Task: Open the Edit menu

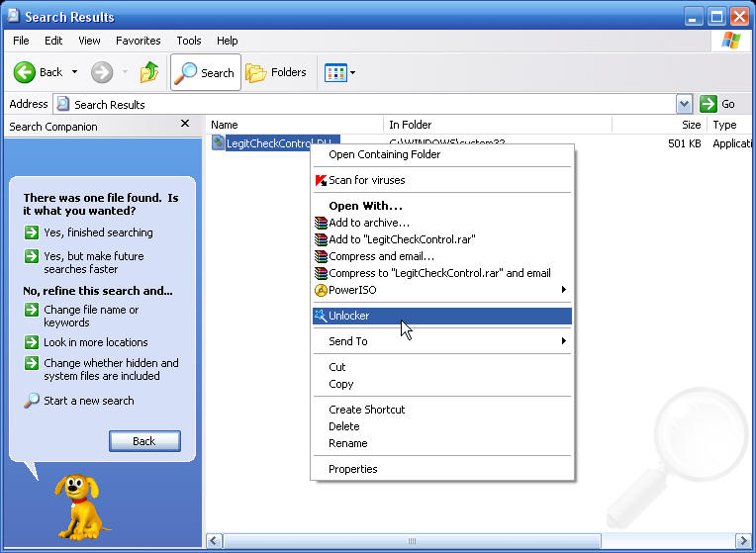Action: (53, 41)
